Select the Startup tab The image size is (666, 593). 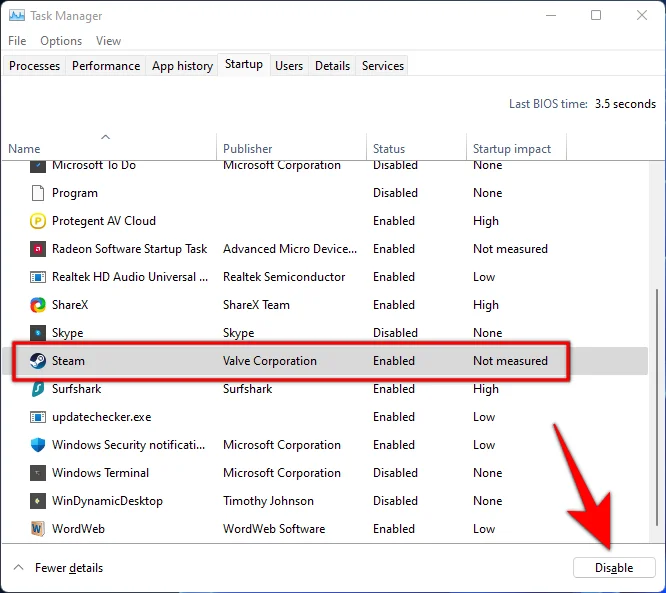[x=244, y=64]
